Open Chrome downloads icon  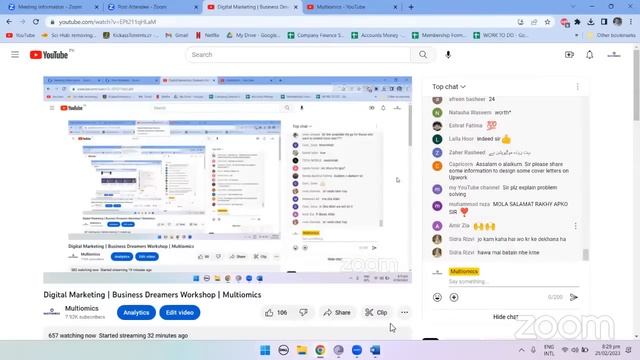(591, 22)
